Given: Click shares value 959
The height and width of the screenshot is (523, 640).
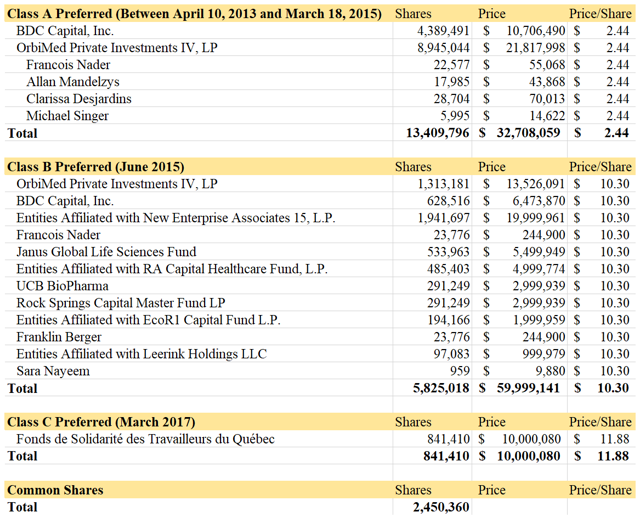Looking at the screenshot, I should point(460,371).
